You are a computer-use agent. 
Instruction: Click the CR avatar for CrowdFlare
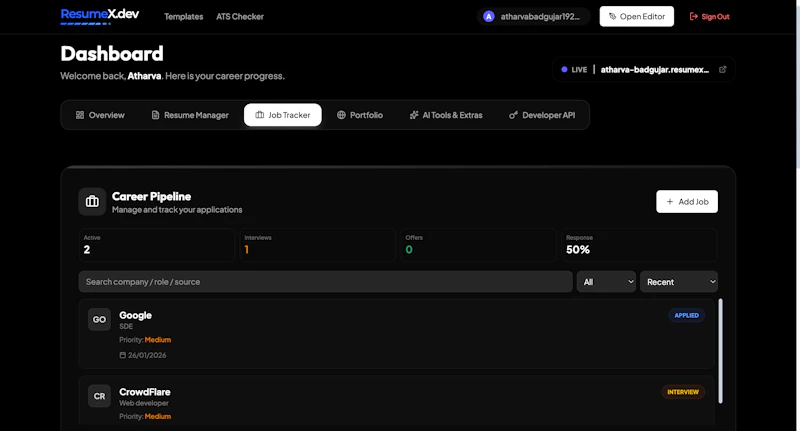99,396
